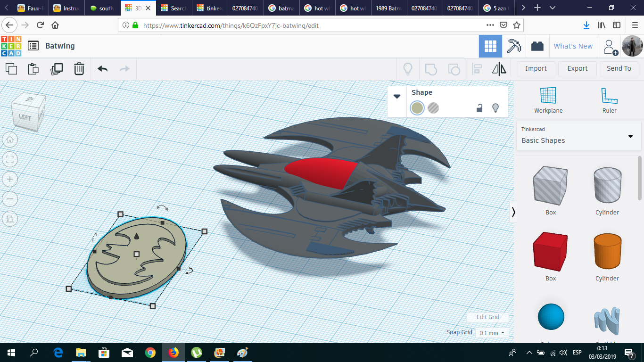644x362 pixels.
Task: Invite collaborators with the add-person icon
Action: 610,47
